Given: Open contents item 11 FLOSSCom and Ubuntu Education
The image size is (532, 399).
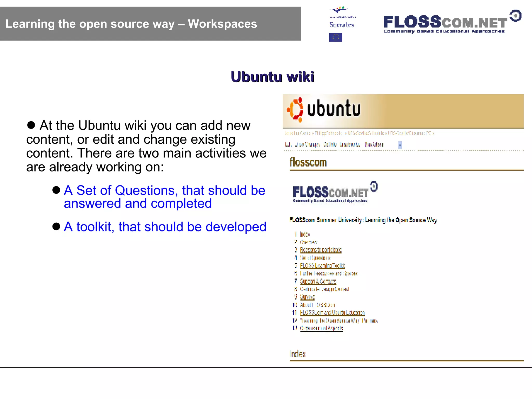Looking at the screenshot, I should (332, 313).
